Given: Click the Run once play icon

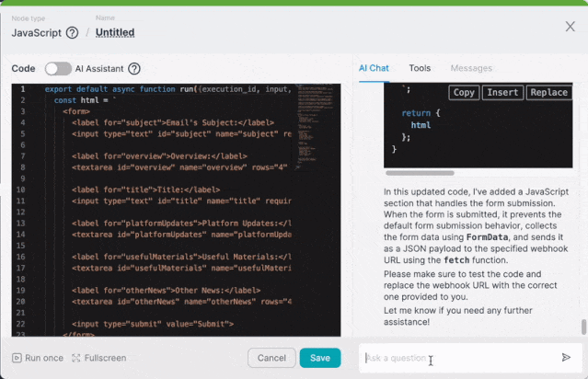Looking at the screenshot, I should point(17,358).
